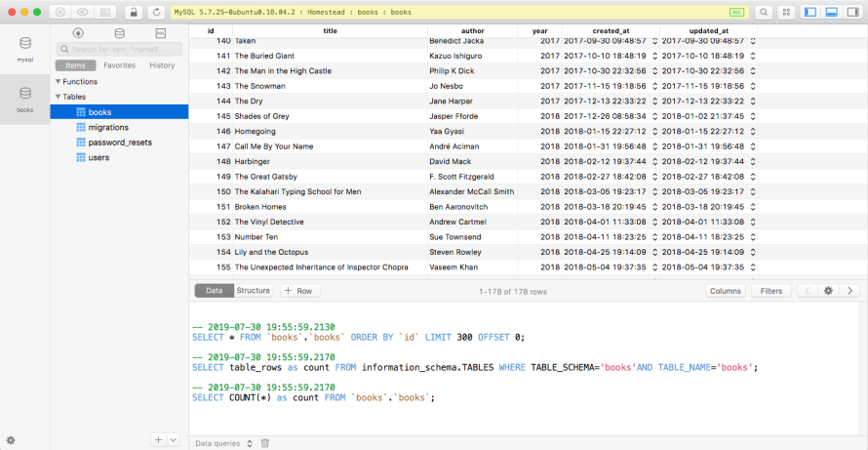
Task: Click updated_at stepper for Broken Homes row
Action: (753, 207)
